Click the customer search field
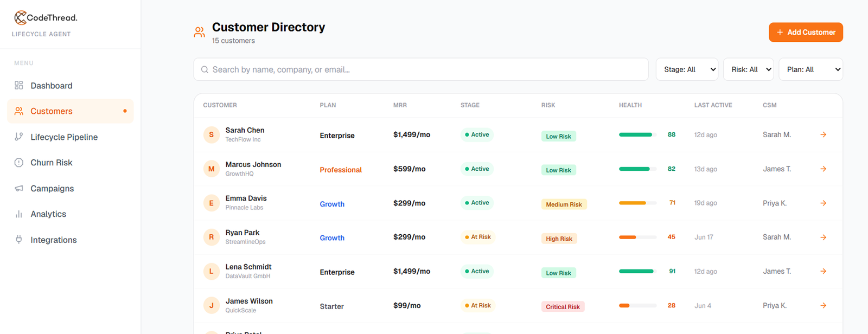 click(x=421, y=69)
